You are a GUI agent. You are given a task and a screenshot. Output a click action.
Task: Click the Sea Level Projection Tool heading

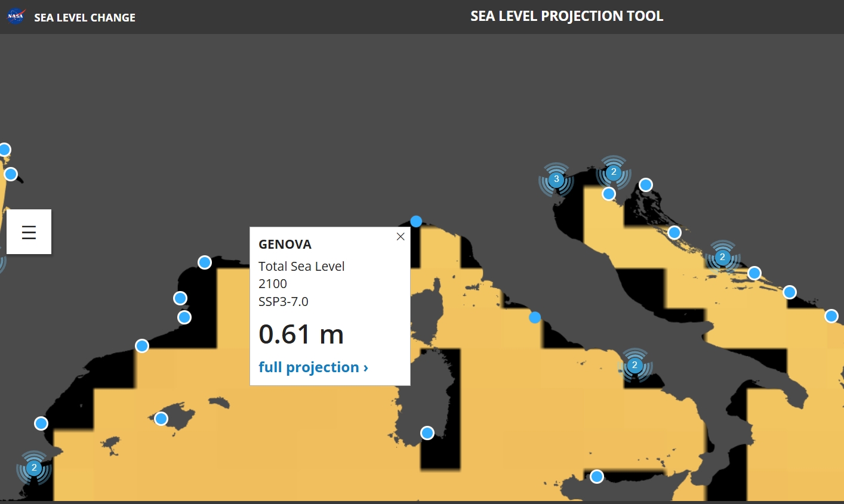tap(566, 17)
